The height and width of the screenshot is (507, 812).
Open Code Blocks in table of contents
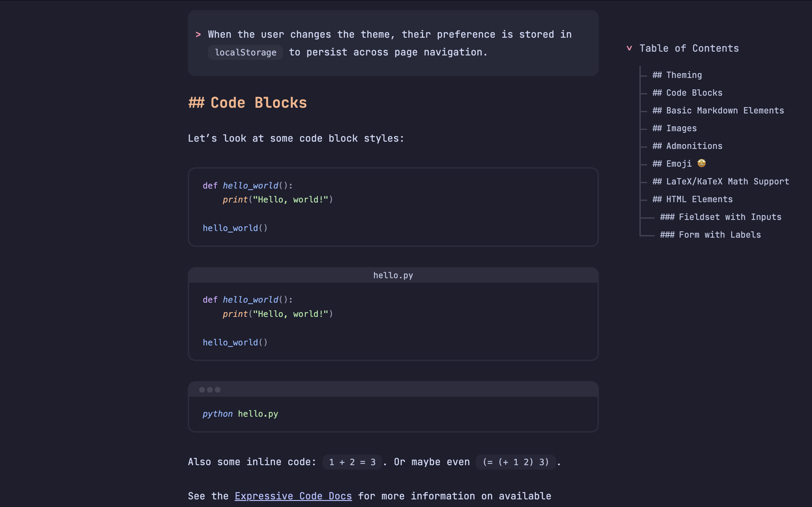pyautogui.click(x=687, y=93)
